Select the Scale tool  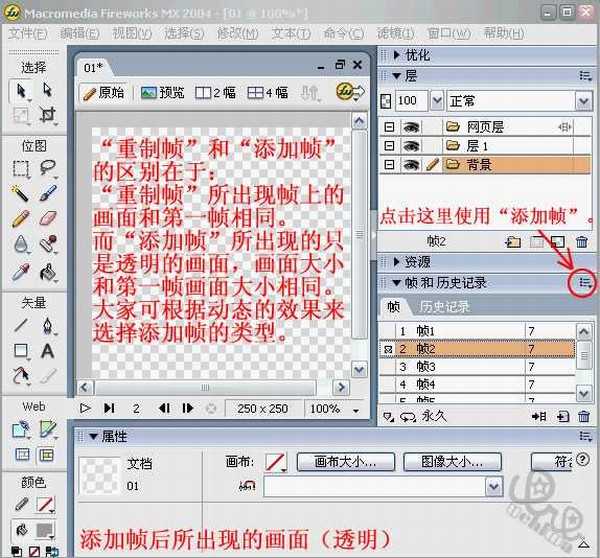coord(21,115)
